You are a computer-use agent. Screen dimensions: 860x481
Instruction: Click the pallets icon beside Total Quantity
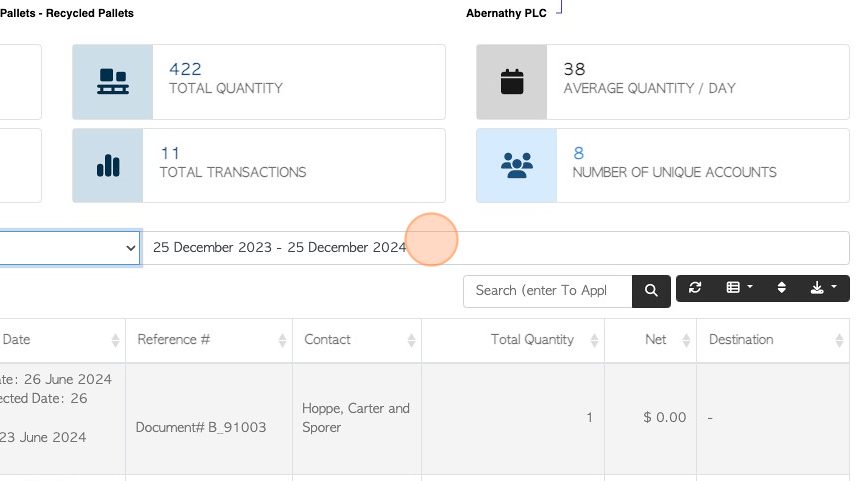tap(112, 82)
